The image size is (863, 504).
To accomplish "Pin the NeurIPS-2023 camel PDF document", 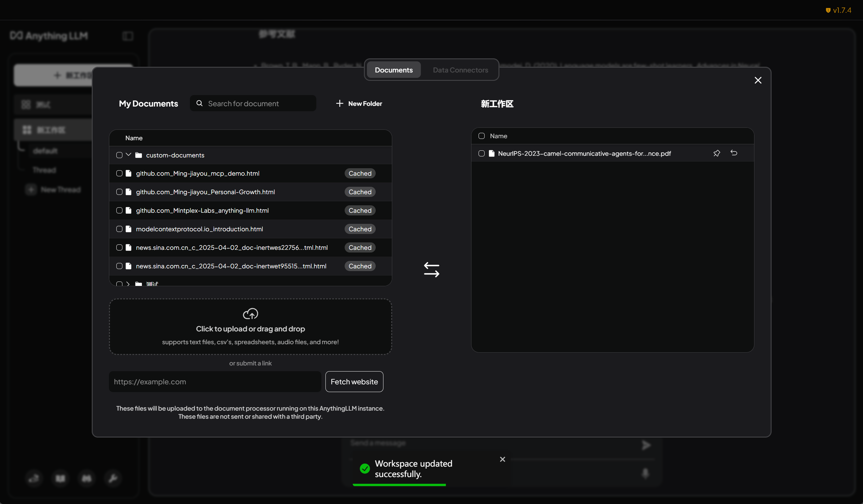I will coord(716,153).
